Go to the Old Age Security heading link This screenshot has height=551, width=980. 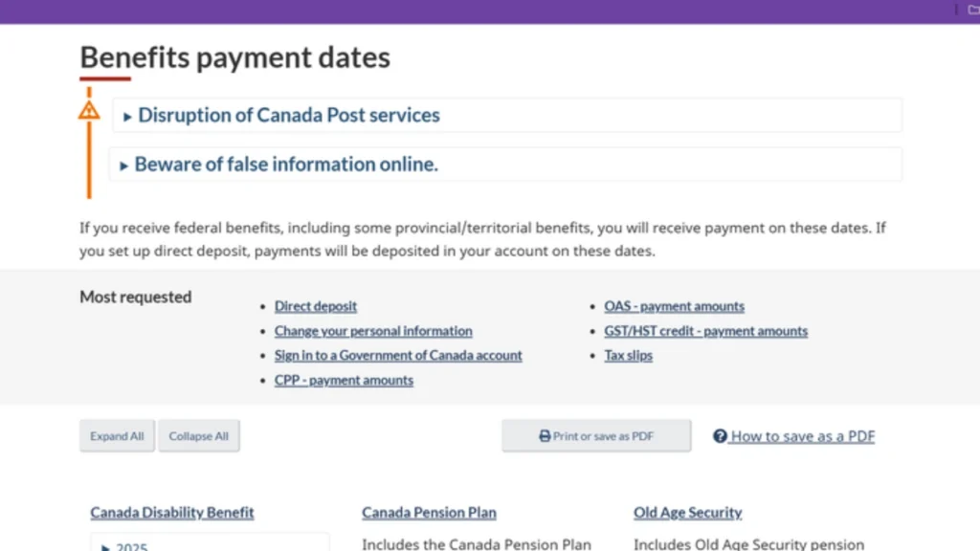687,513
